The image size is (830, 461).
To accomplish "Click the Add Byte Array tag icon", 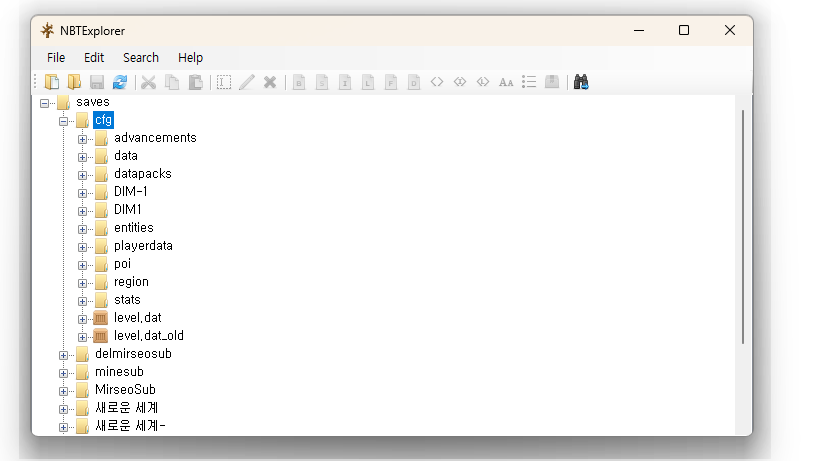I will 437,82.
